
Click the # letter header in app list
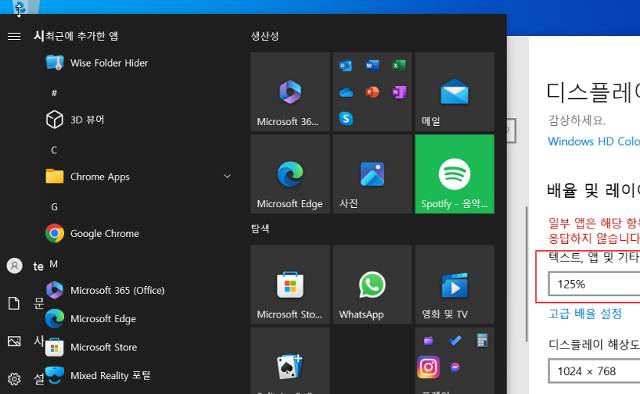pos(54,93)
